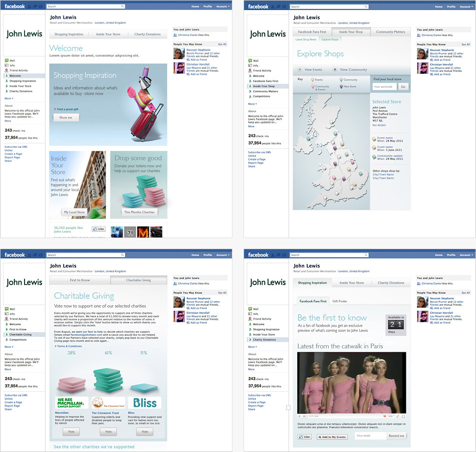
Task: Click Friend Activity icon in Explore Shops sidebar
Action: click(250, 71)
